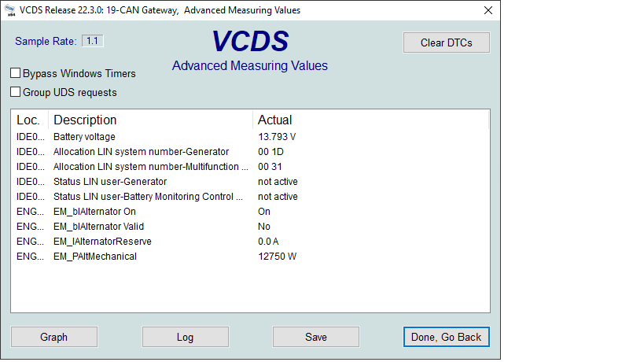Select Allocation LIN system number-Multifunction row
Image resolution: width=644 pixels, height=362 pixels.
click(250, 166)
